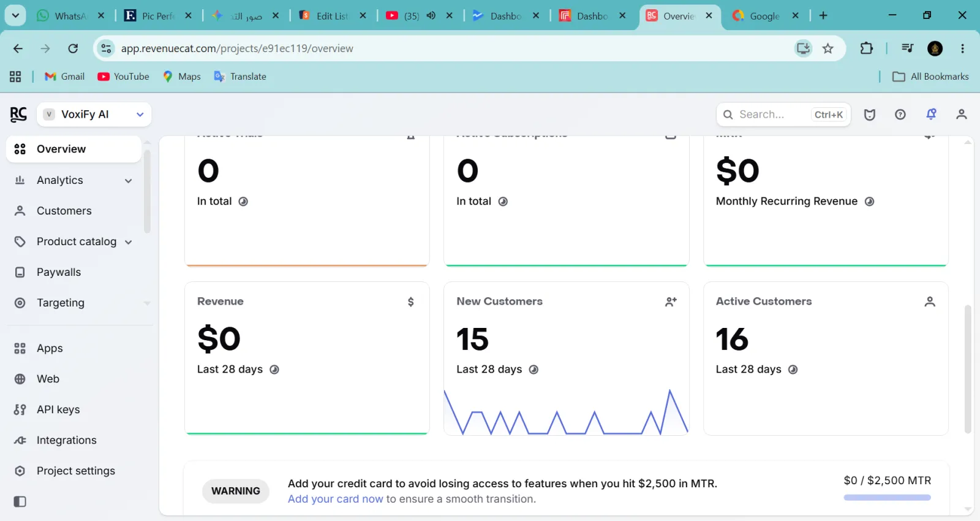Screen dimensions: 980x521
Task: Click the Add your card now link
Action: (336, 499)
